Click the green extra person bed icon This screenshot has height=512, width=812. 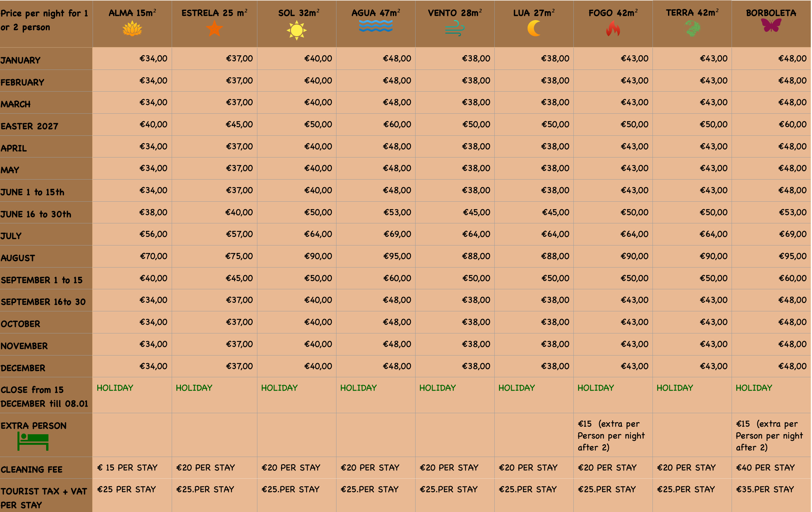point(33,441)
